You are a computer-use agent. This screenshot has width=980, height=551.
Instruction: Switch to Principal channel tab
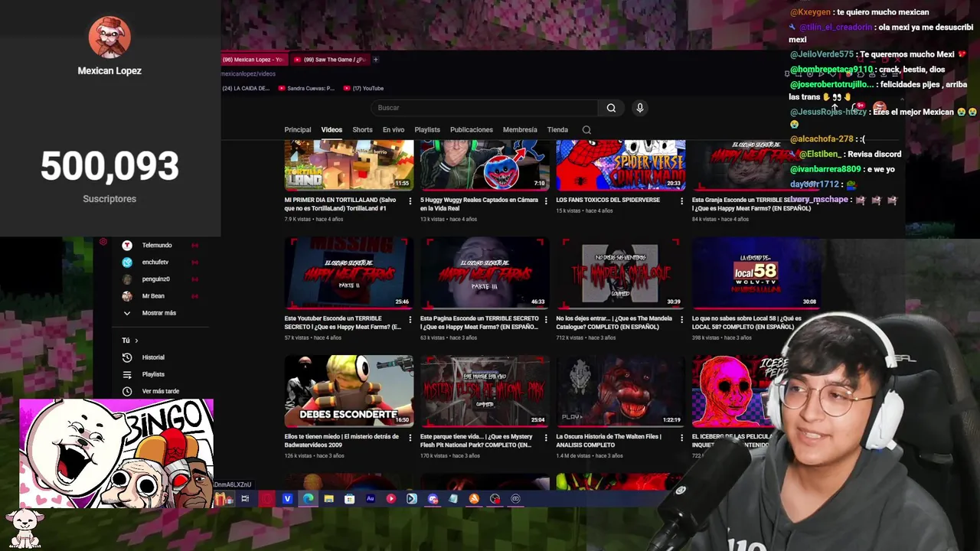[298, 130]
